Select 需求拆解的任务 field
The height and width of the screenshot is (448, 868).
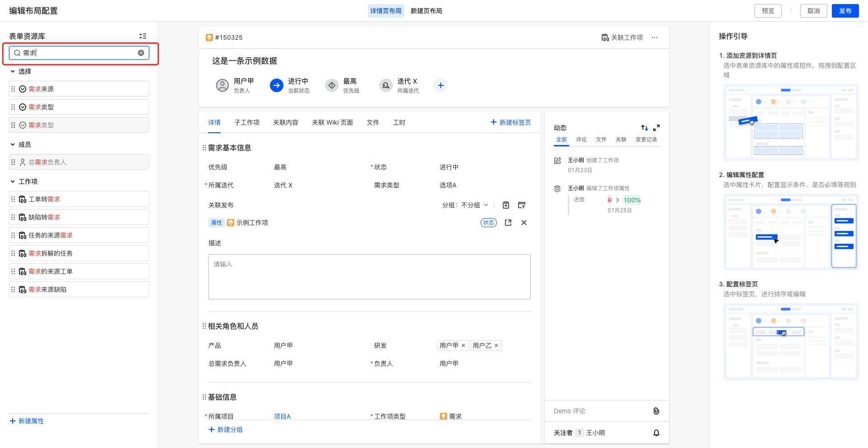pos(79,253)
